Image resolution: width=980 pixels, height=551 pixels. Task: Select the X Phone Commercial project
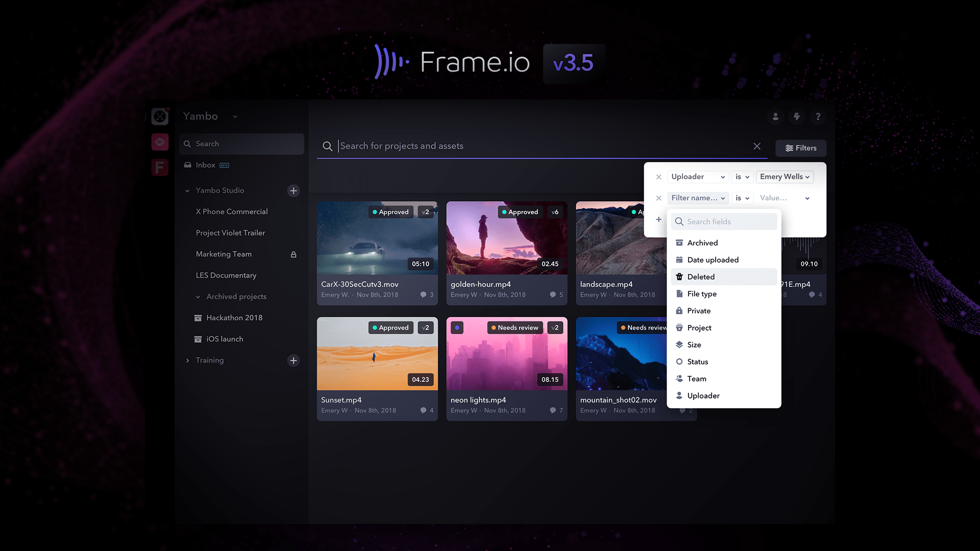pyautogui.click(x=232, y=211)
